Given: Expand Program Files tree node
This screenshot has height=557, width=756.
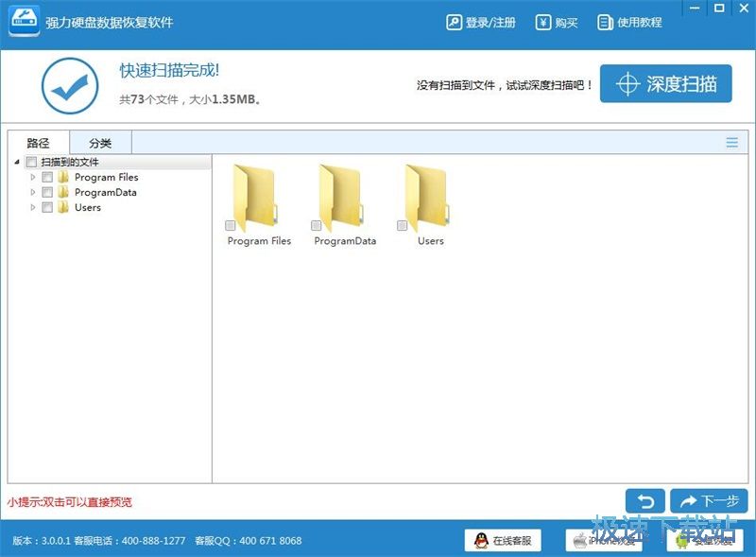Looking at the screenshot, I should pyautogui.click(x=33, y=177).
